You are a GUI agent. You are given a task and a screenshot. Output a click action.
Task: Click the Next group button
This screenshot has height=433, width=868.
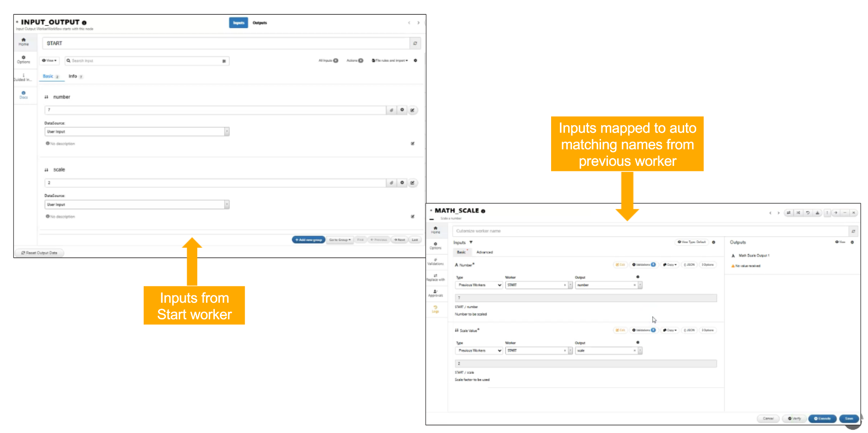coord(400,240)
